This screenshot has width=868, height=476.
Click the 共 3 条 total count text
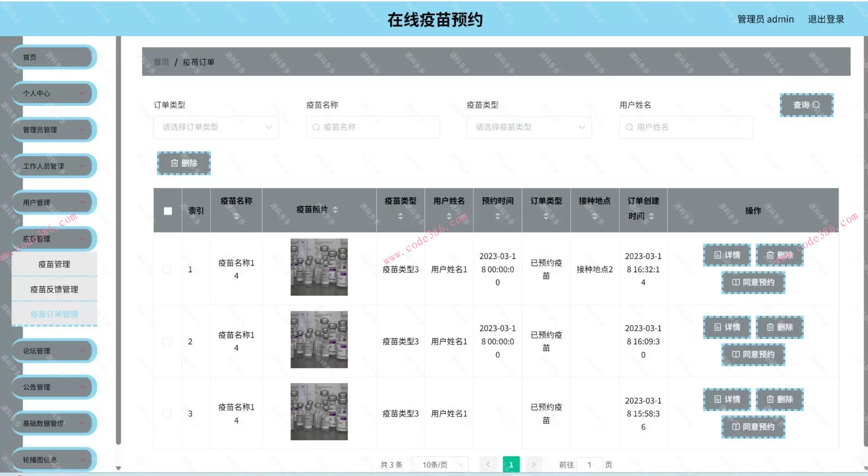coord(391,465)
